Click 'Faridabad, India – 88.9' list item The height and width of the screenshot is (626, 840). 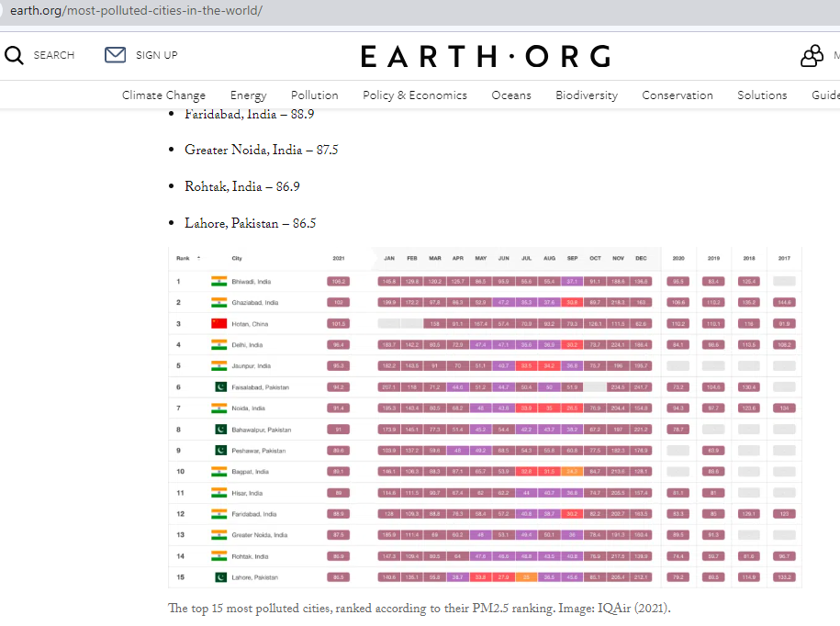(x=249, y=114)
